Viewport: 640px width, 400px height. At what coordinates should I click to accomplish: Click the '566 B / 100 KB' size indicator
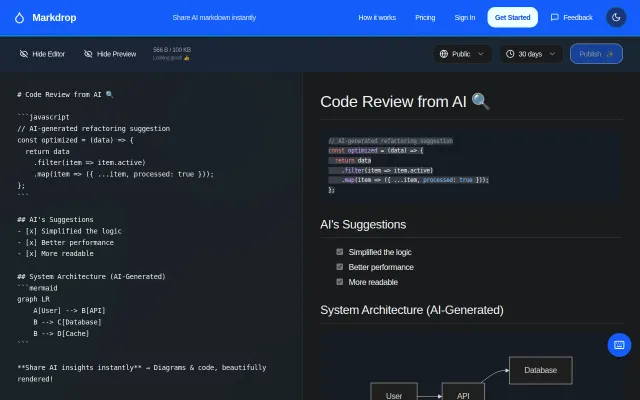click(x=172, y=50)
